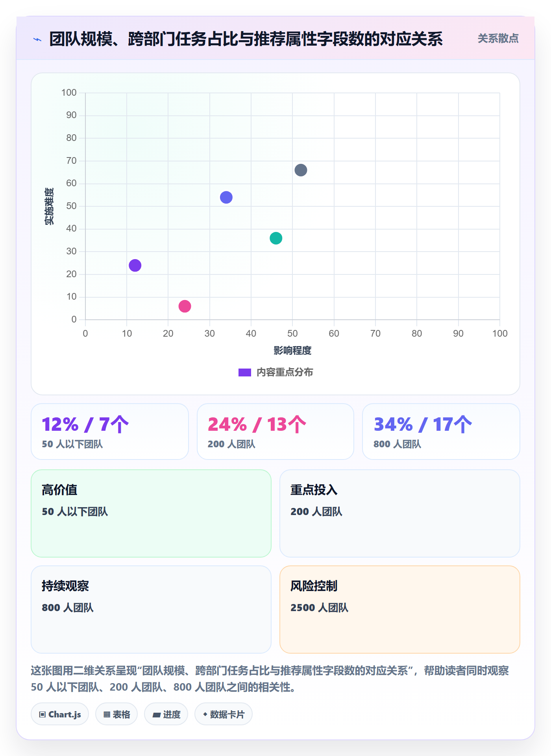Image resolution: width=551 pixels, height=756 pixels.
Task: Click the 关系散点 label in header
Action: click(498, 39)
